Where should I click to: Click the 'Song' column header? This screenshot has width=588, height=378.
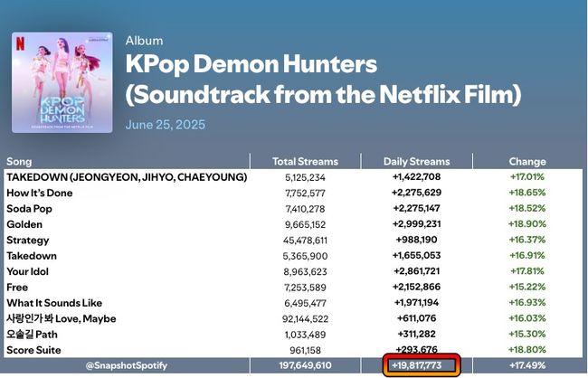click(19, 162)
